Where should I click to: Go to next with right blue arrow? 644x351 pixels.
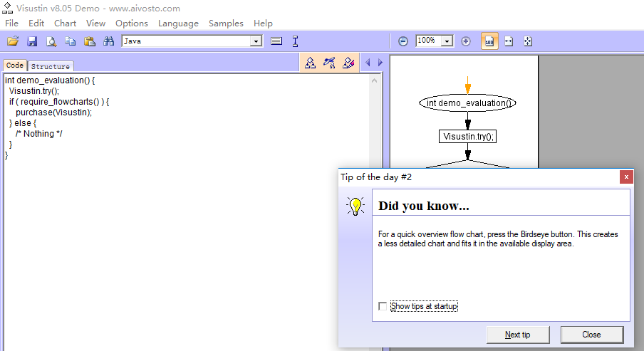380,63
